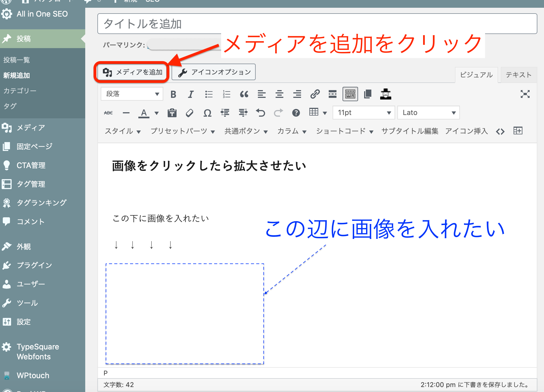Toggle italic text formatting
The width and height of the screenshot is (544, 392).
pos(191,94)
